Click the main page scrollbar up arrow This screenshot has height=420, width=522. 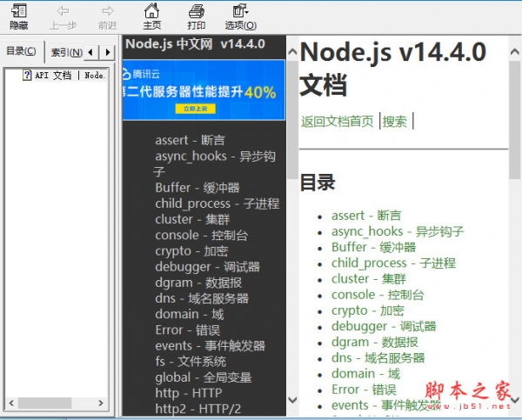515,51
